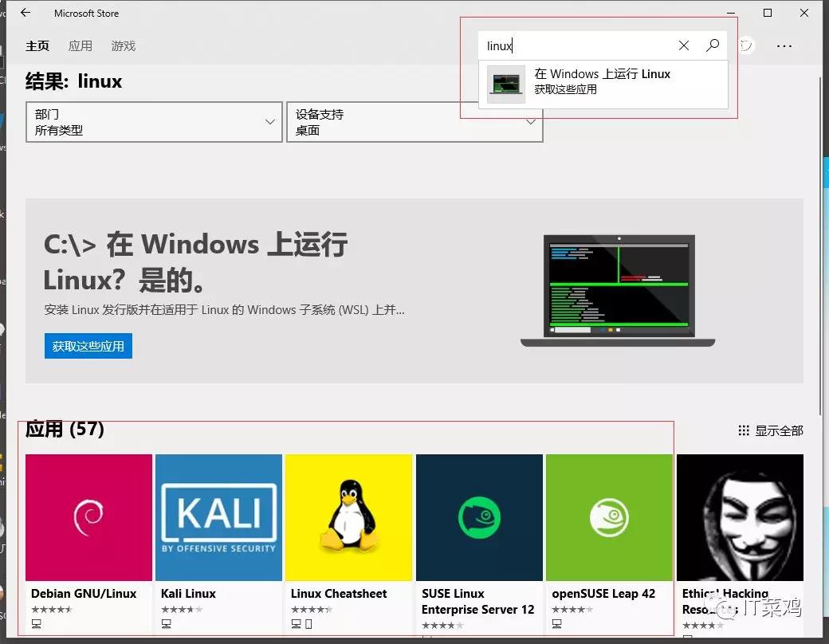829x644 pixels.
Task: Open the three-dot more options menu
Action: coord(784,46)
